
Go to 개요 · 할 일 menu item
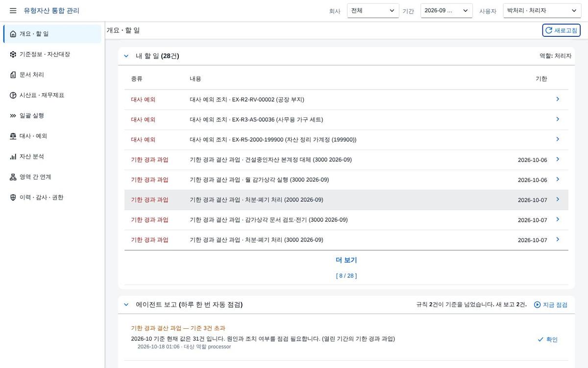tap(52, 34)
